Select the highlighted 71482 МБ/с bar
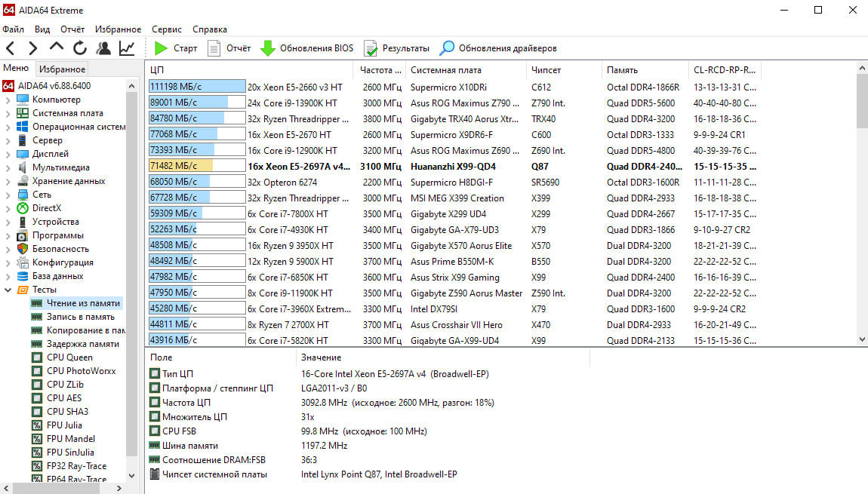 pyautogui.click(x=196, y=166)
